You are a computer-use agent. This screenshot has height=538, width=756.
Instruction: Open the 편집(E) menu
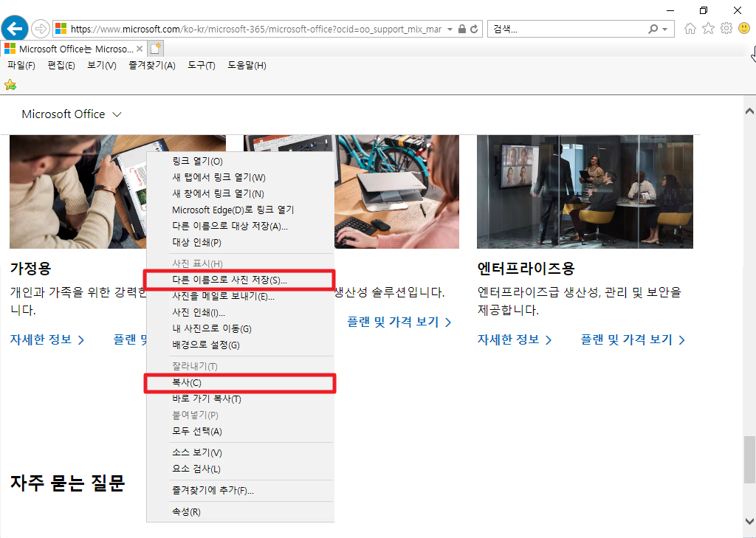[x=61, y=65]
